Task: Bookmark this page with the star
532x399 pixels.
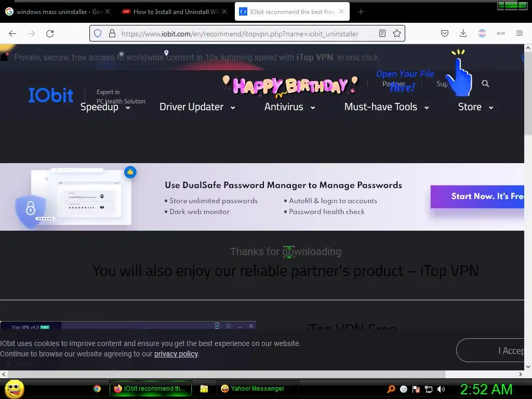Action: click(x=396, y=34)
